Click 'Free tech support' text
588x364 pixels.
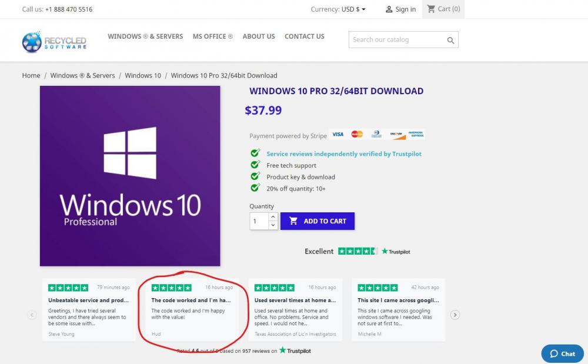coord(292,165)
